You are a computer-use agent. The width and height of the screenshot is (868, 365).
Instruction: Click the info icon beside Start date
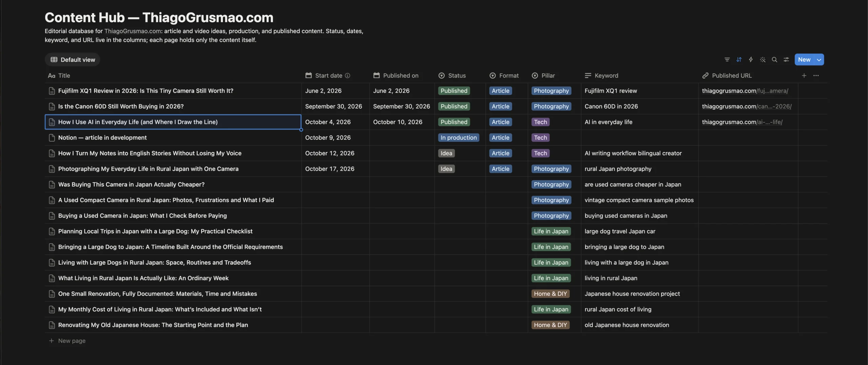348,76
